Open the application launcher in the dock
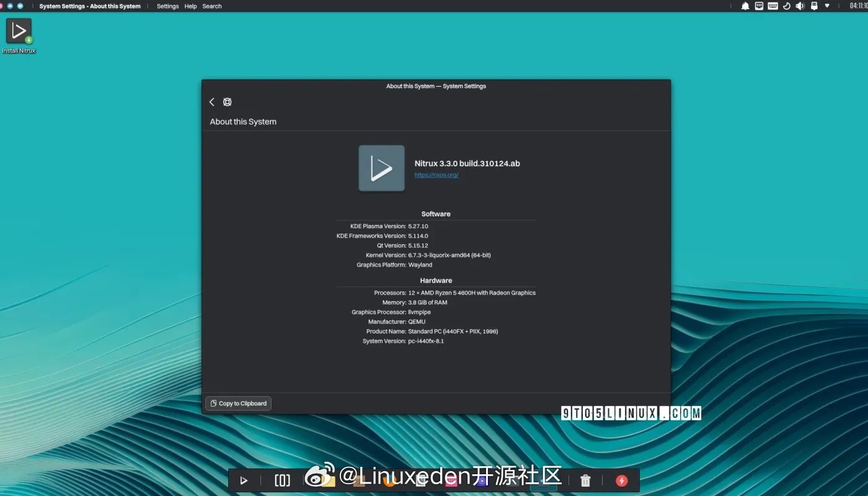The height and width of the screenshot is (496, 868). pos(244,480)
